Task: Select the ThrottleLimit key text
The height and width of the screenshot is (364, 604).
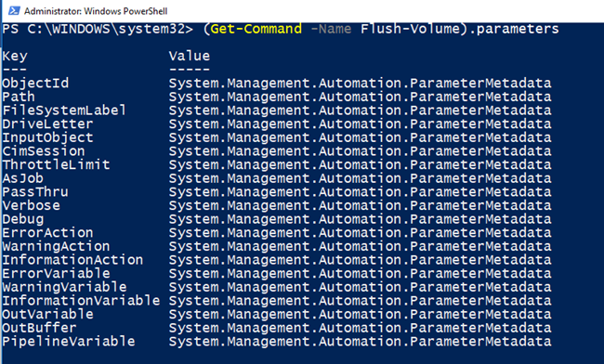Action: coord(57,164)
